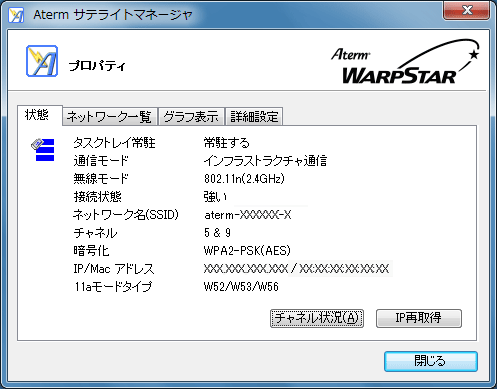Click the IP再取得 button
The height and width of the screenshot is (389, 497).
(x=419, y=318)
